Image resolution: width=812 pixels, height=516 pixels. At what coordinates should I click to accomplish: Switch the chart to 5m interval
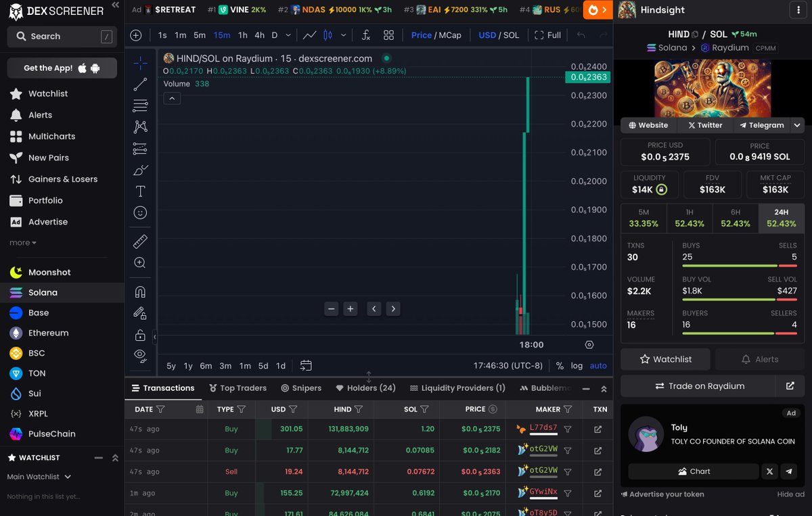pyautogui.click(x=200, y=35)
